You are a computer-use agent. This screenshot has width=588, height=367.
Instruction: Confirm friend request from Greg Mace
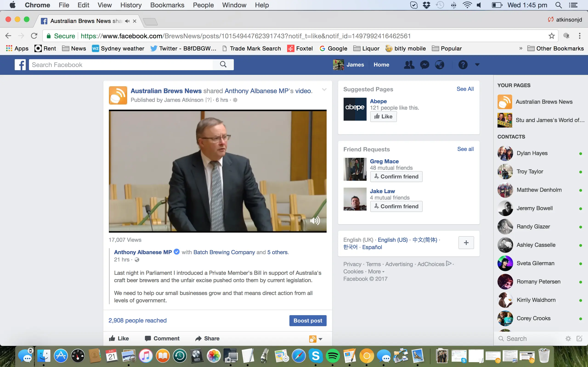coord(396,176)
